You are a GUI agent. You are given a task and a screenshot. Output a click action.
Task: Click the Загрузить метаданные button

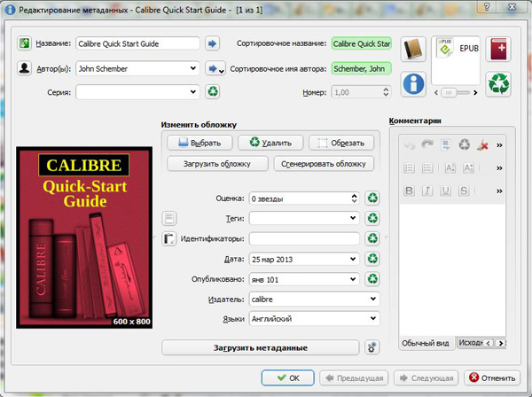[260, 347]
